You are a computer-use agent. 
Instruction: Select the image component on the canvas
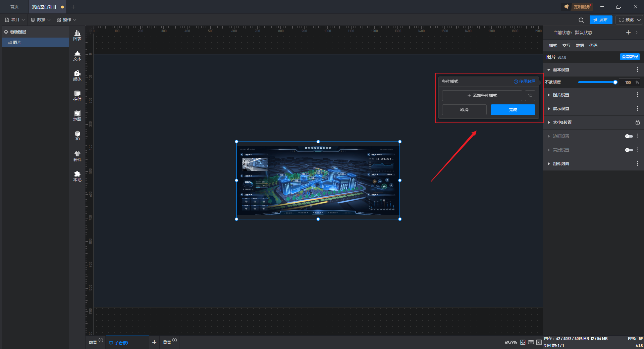tap(318, 180)
